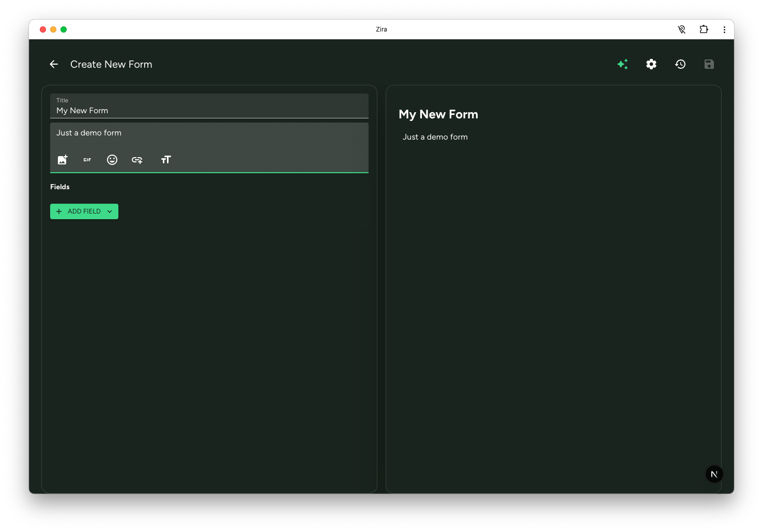Image resolution: width=763 pixels, height=532 pixels.
Task: Click the crossed-out location pin icon
Action: (682, 29)
